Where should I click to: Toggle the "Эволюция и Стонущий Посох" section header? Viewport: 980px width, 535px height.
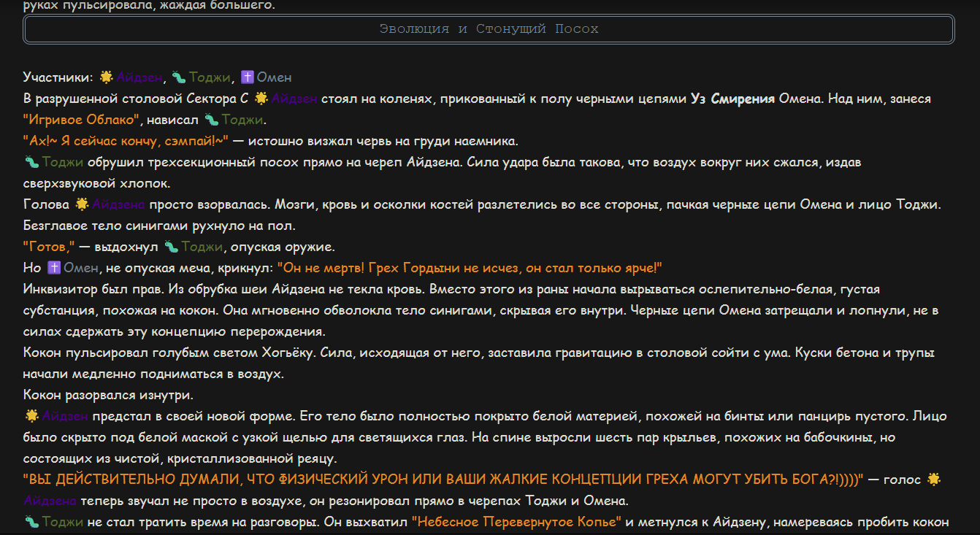(489, 29)
